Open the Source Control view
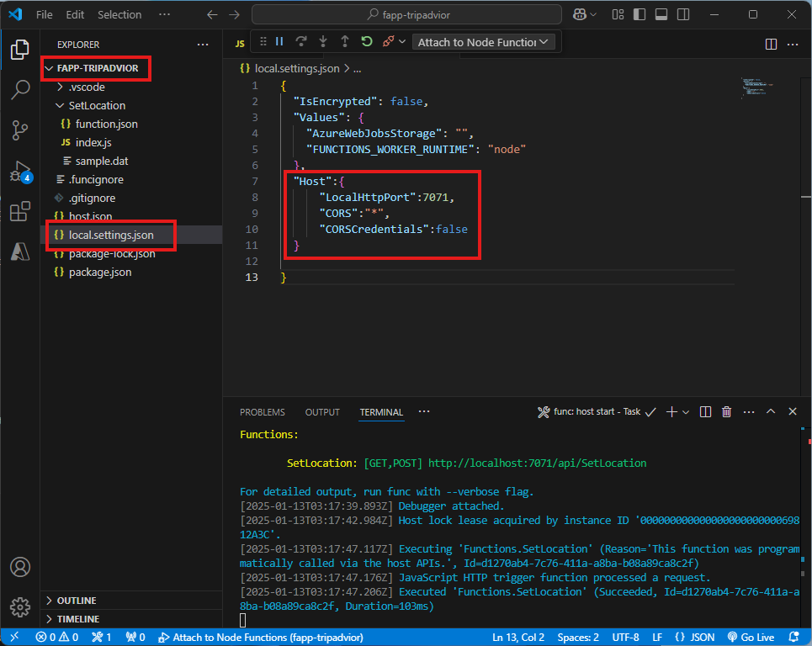812x646 pixels. (x=19, y=130)
